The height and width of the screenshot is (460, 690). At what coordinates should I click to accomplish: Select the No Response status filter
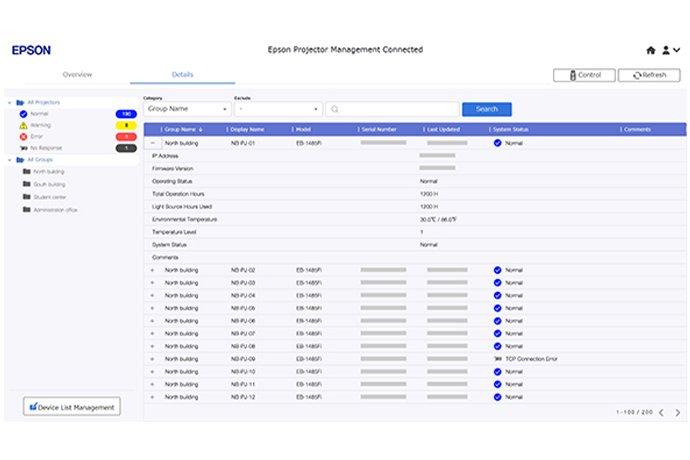(23, 147)
